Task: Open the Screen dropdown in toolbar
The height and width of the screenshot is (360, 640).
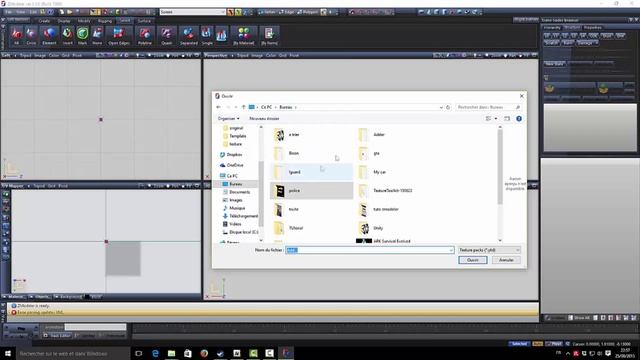Action: point(193,12)
